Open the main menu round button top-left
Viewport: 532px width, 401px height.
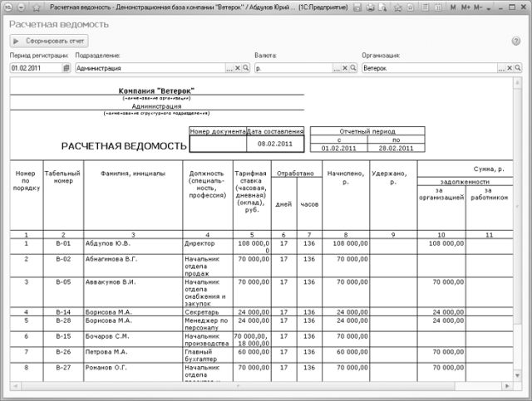click(8, 7)
